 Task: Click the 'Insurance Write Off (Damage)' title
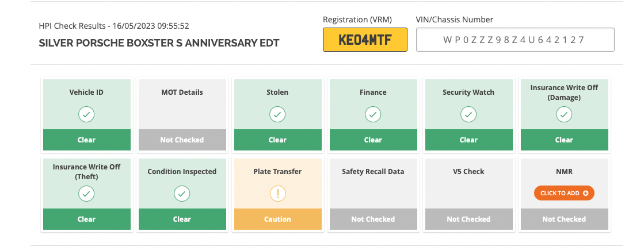[x=564, y=92]
